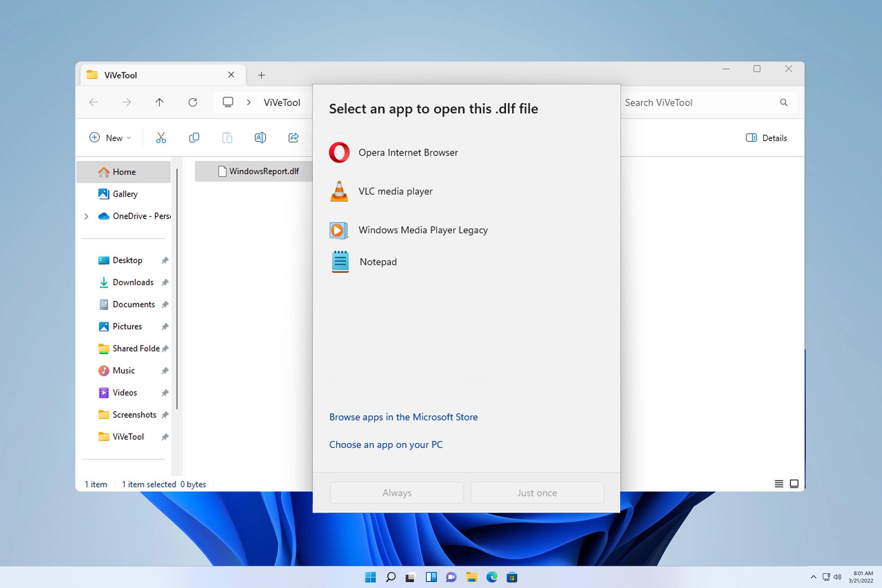Click the Paste clipboard icon
Viewport: 882px width, 588px height.
(x=227, y=138)
